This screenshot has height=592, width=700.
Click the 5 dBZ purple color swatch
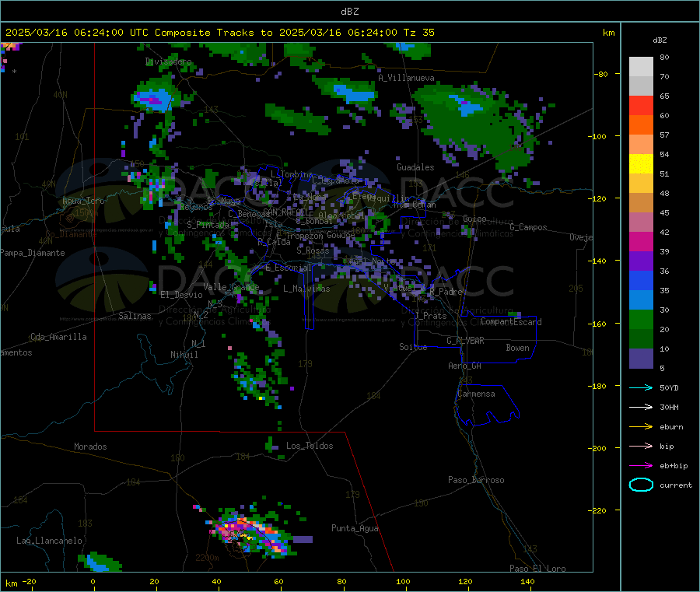[641, 359]
